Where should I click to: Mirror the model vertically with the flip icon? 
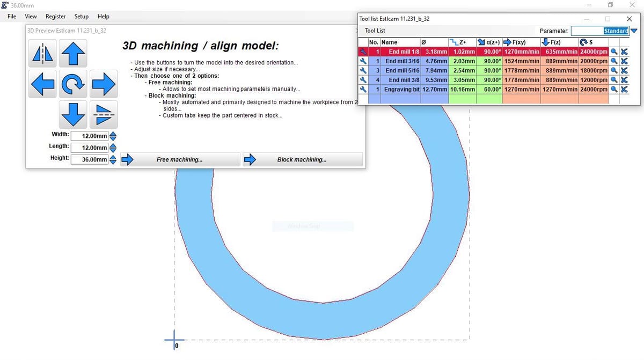[x=104, y=114]
